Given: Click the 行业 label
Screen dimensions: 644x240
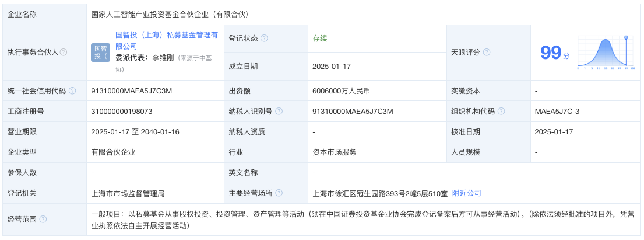Looking at the screenshot, I should (236, 152).
